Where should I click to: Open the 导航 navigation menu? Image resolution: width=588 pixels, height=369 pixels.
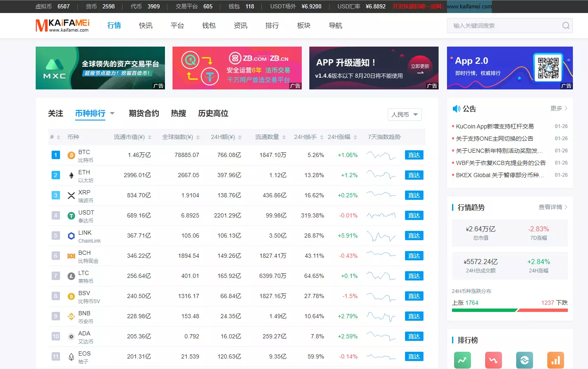point(335,26)
